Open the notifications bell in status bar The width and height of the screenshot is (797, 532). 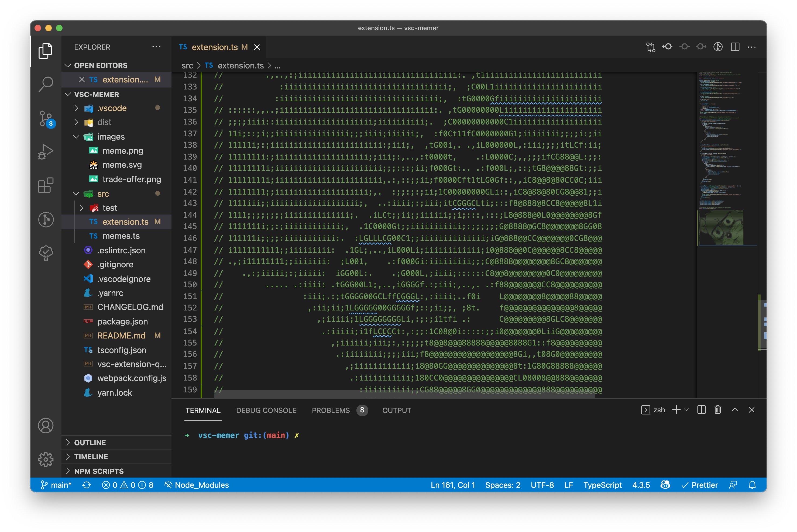coord(752,485)
